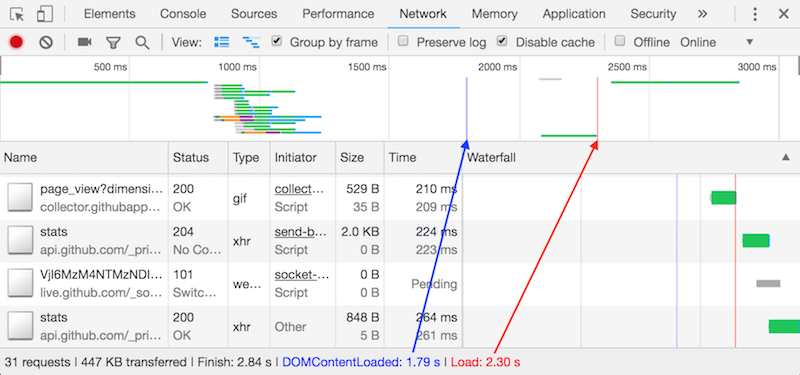
Task: Select the stats request with status 204
Action: [400, 241]
